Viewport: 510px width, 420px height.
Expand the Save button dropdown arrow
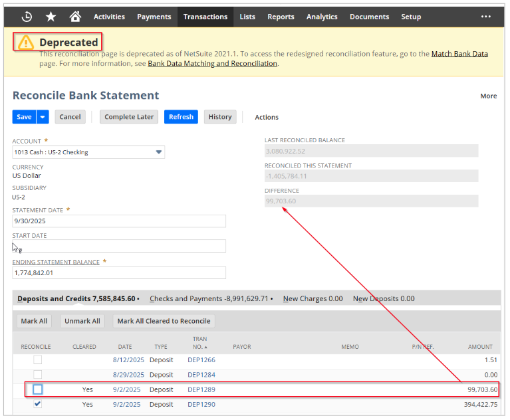pyautogui.click(x=43, y=117)
